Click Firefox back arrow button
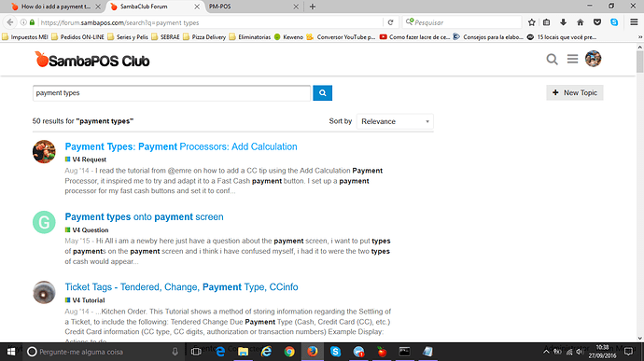 pyautogui.click(x=10, y=22)
